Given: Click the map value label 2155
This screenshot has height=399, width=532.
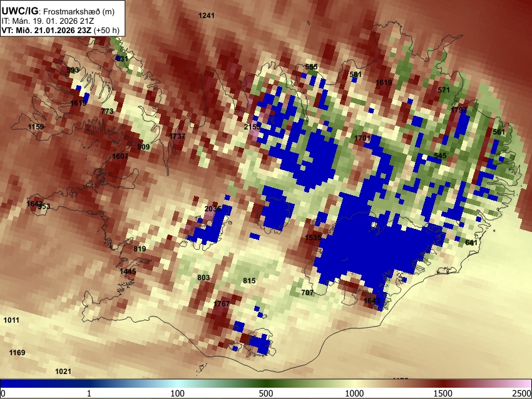Looking at the screenshot, I should coord(252,127).
